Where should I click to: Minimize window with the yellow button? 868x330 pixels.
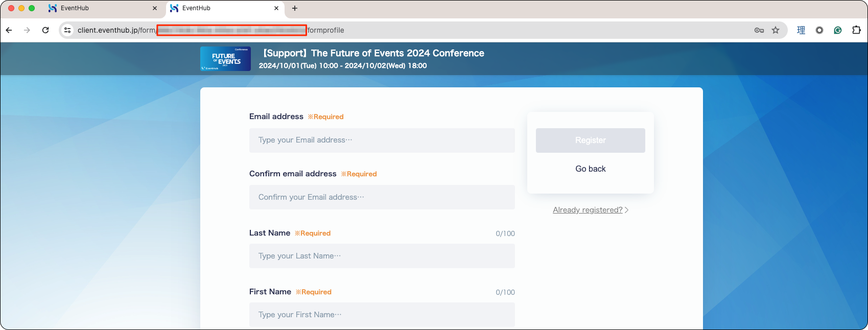tap(21, 8)
